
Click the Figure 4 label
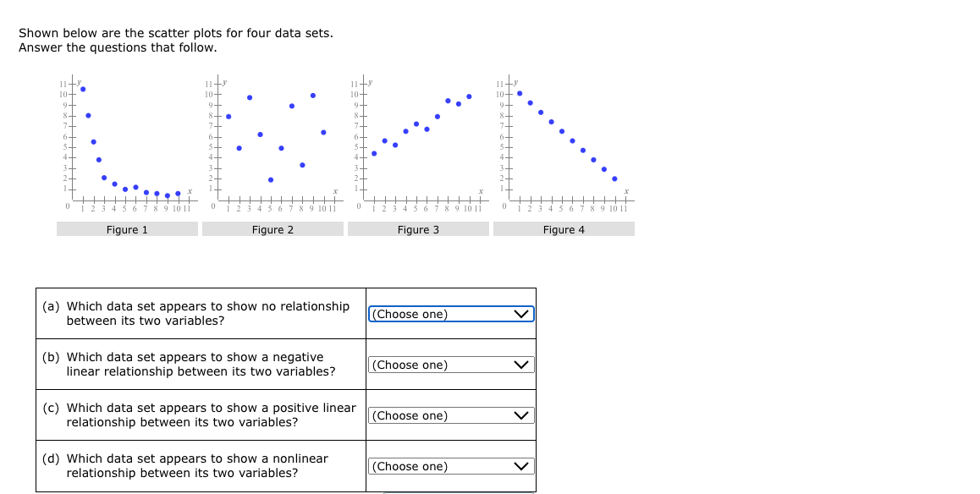564,228
